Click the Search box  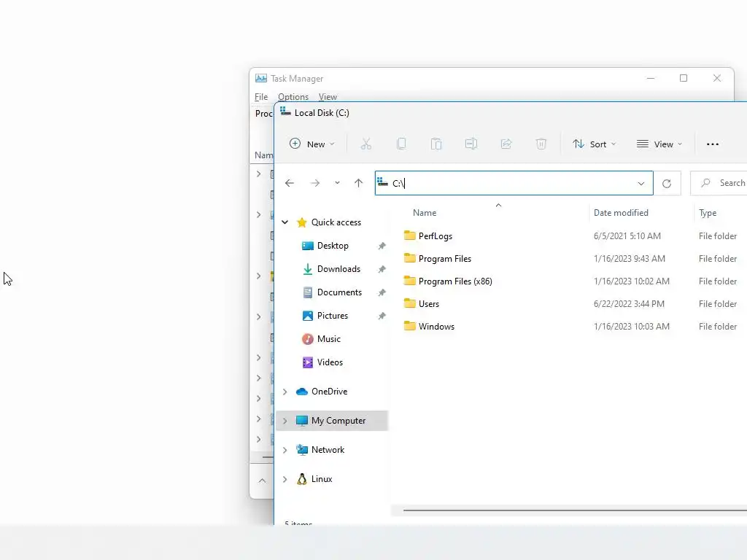(719, 183)
